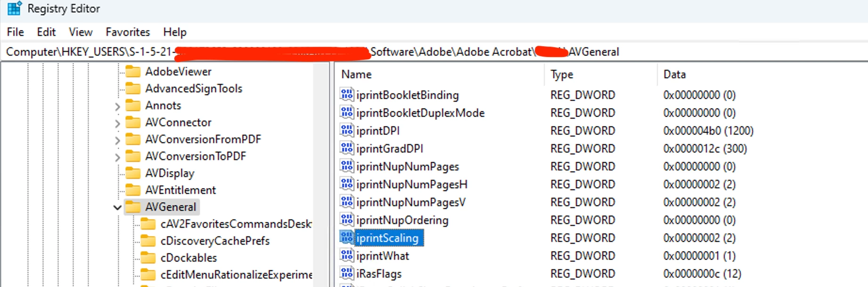Click the Annots folder icon

(133, 105)
